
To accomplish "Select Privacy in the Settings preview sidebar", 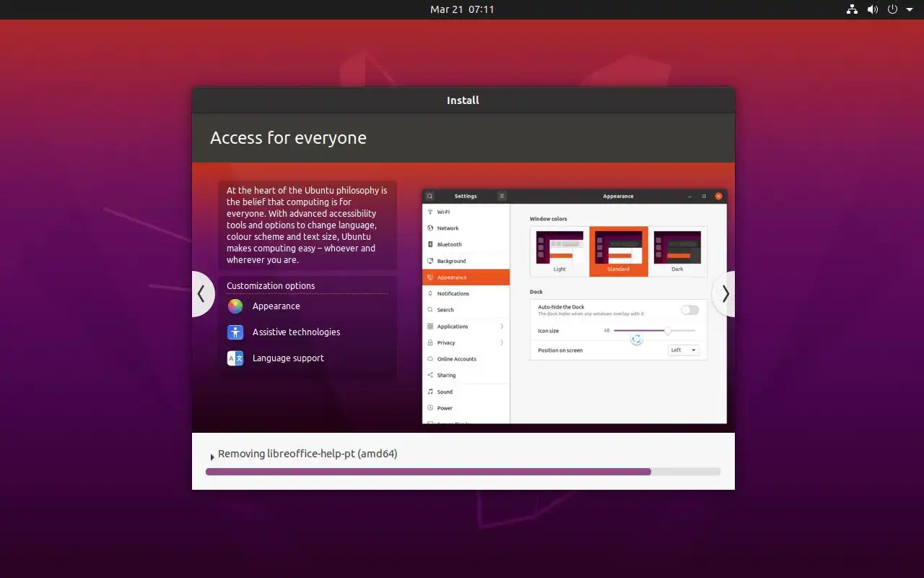I will pyautogui.click(x=466, y=342).
